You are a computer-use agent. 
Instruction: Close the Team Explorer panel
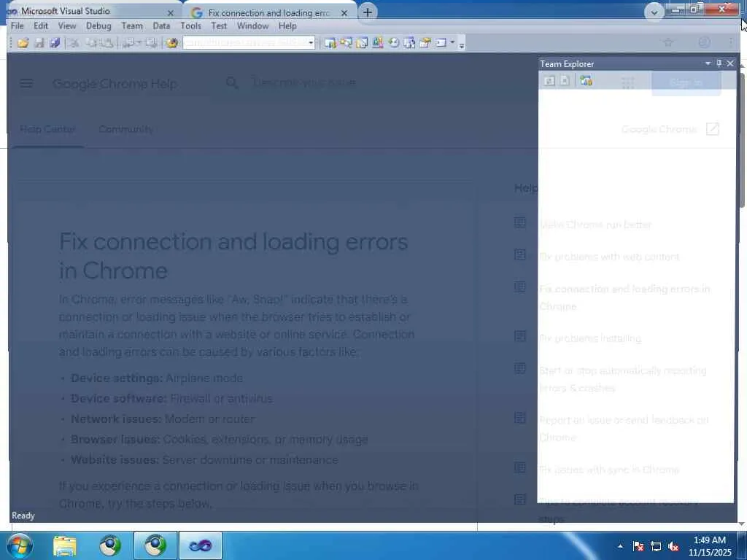[x=729, y=63]
